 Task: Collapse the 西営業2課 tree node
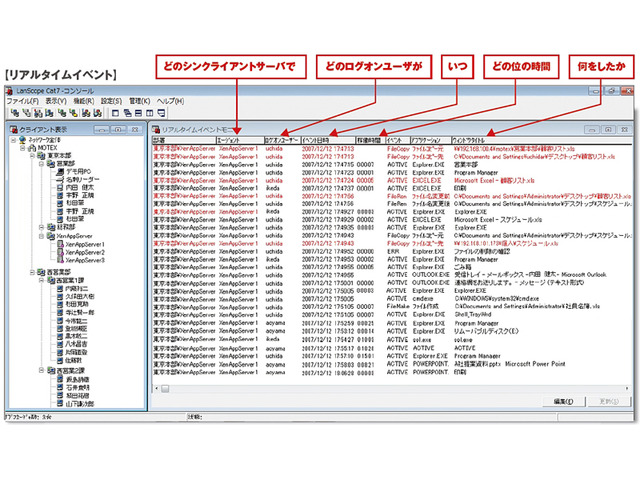click(x=41, y=371)
